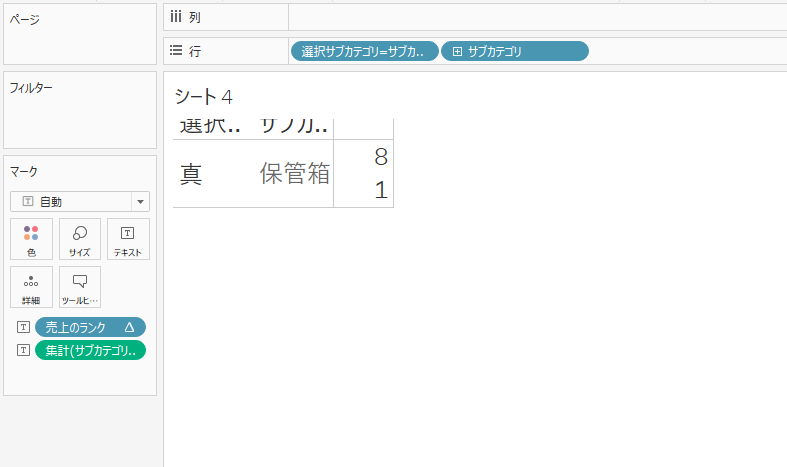Click the 行 (Rows) shelf icon
The image size is (787, 467).
(x=176, y=51)
